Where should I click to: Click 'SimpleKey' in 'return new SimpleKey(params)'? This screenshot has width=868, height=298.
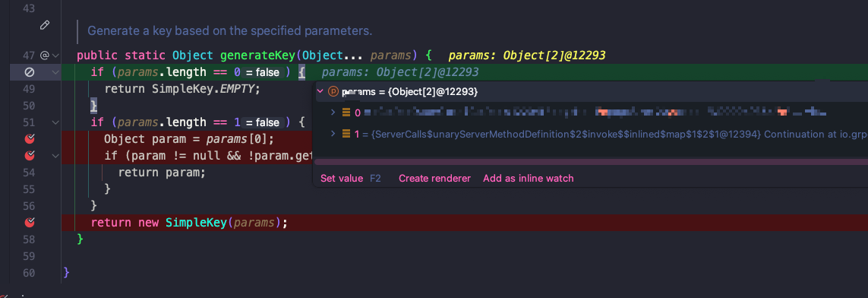197,223
